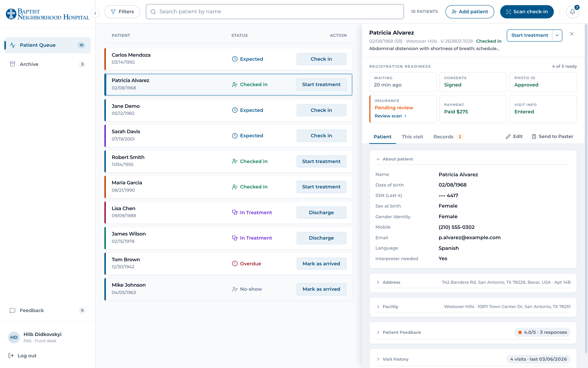This screenshot has height=368, width=588.
Task: Click the Baptist Neighborhood Hospital logo
Action: point(47,14)
